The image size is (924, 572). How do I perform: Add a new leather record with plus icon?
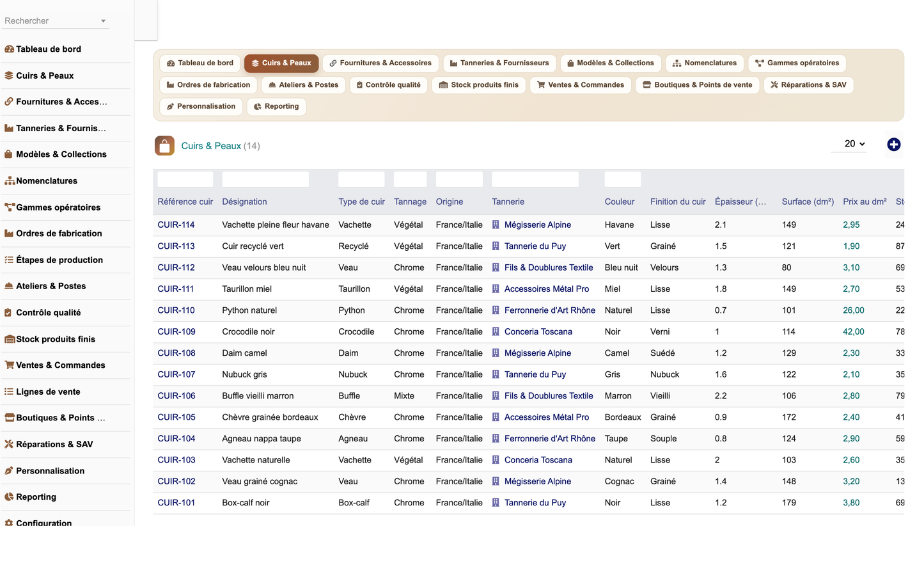[x=894, y=145]
